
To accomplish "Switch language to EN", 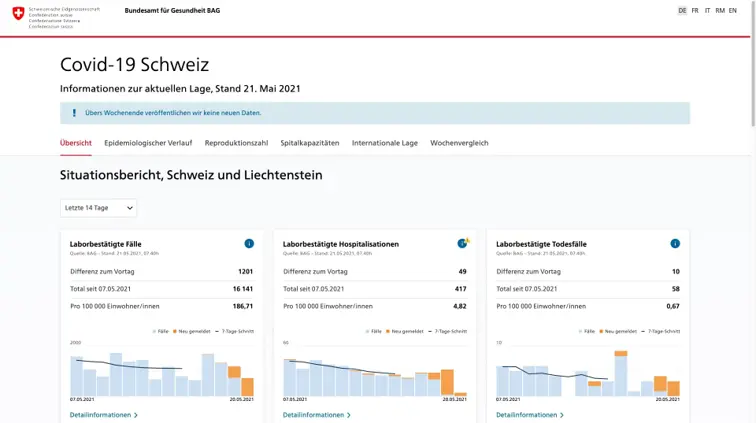I will [733, 10].
